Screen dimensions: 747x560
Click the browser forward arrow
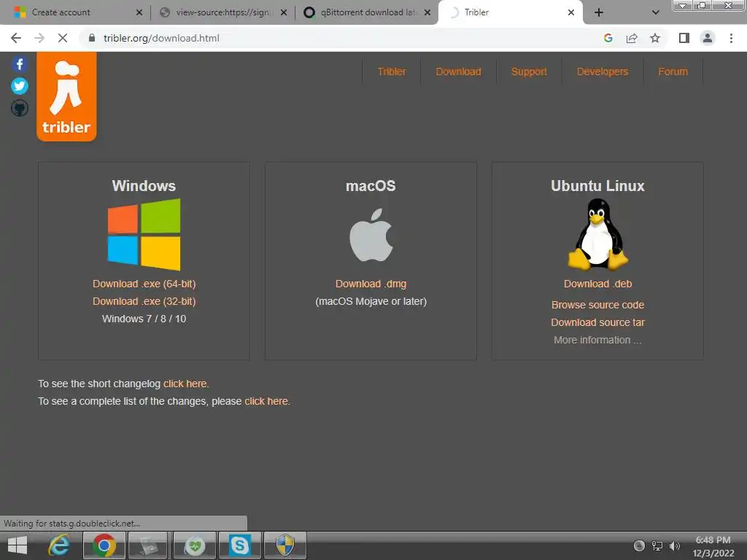pyautogui.click(x=39, y=38)
